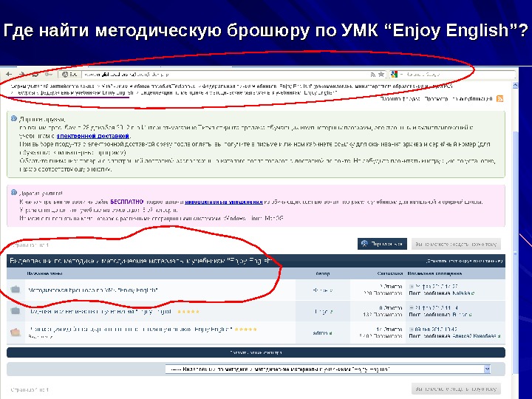
Task: Follow the 'интерактивные упражнения' link
Action: [224, 202]
